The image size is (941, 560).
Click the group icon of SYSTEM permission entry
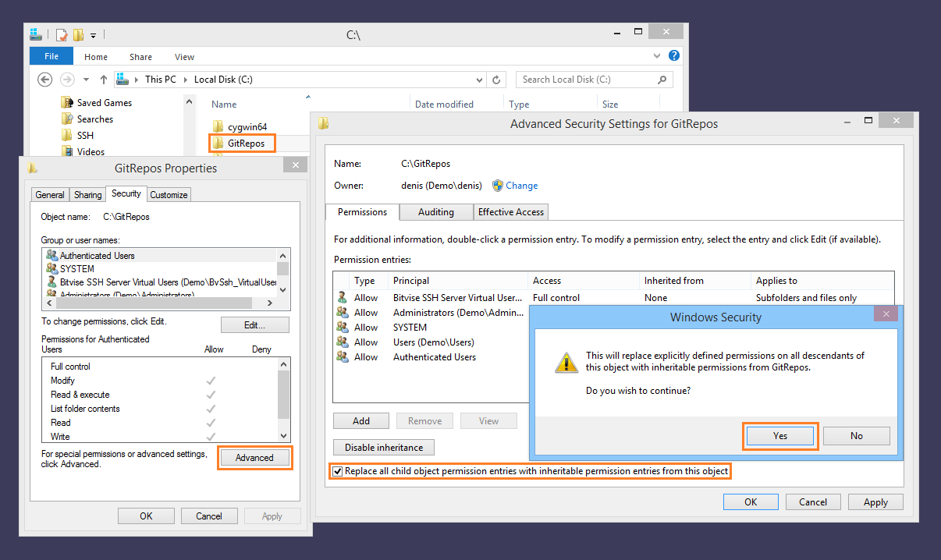pyautogui.click(x=342, y=327)
